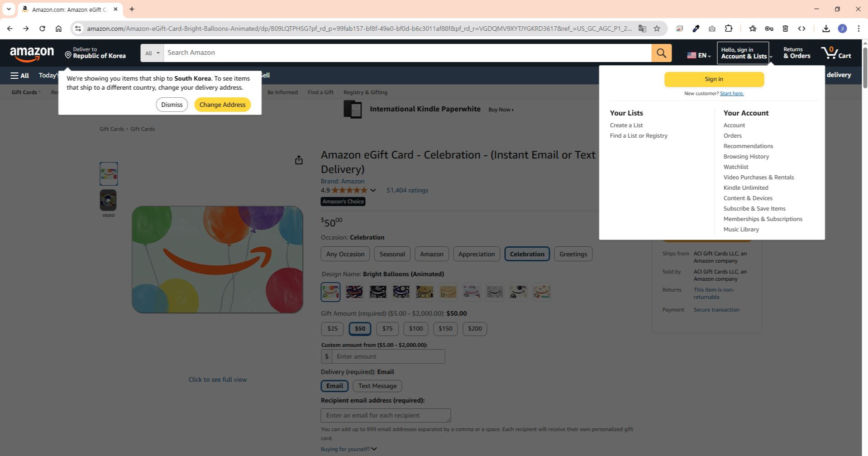Open Orders in Your Account menu
The width and height of the screenshot is (868, 456).
click(x=732, y=136)
